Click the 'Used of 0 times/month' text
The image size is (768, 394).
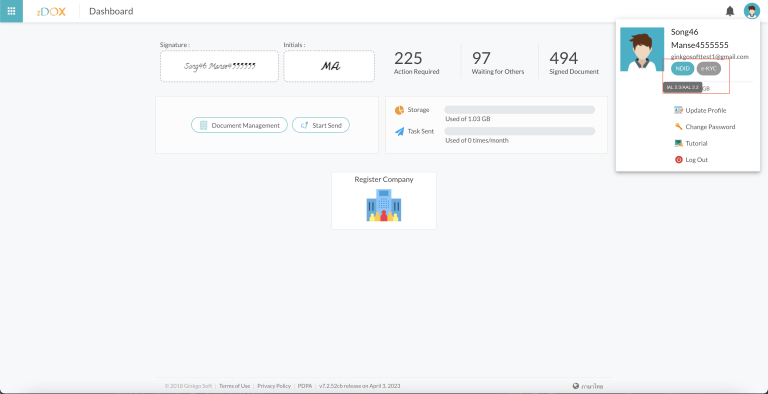[x=477, y=140]
